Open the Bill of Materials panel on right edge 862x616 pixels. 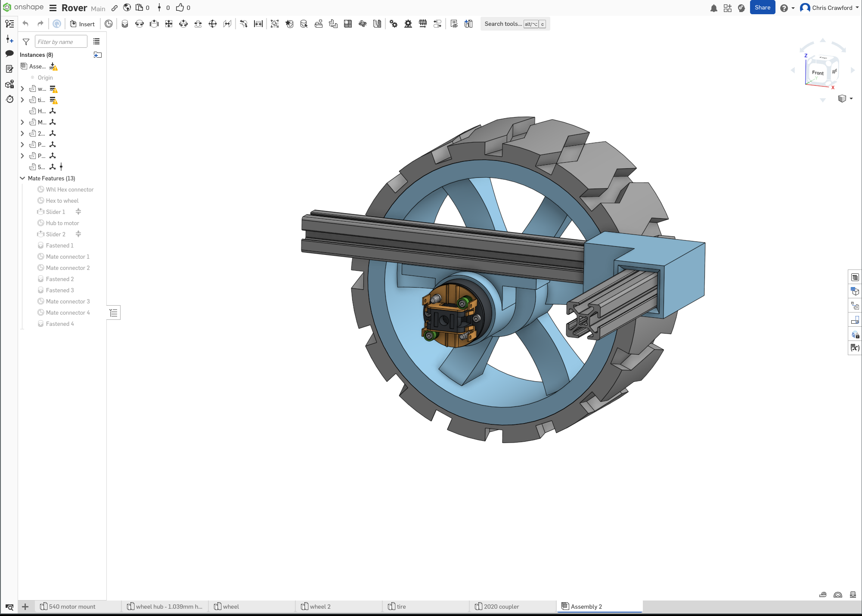(855, 277)
